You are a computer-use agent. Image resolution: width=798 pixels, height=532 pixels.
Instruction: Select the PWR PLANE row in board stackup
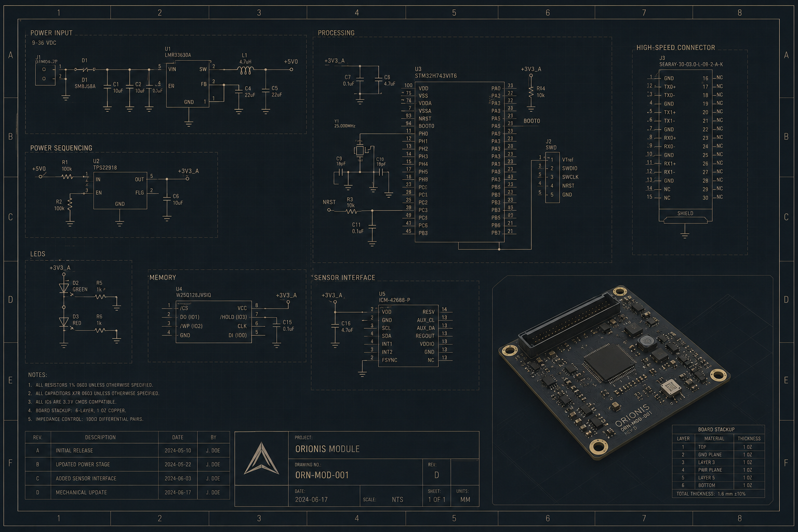pyautogui.click(x=719, y=470)
